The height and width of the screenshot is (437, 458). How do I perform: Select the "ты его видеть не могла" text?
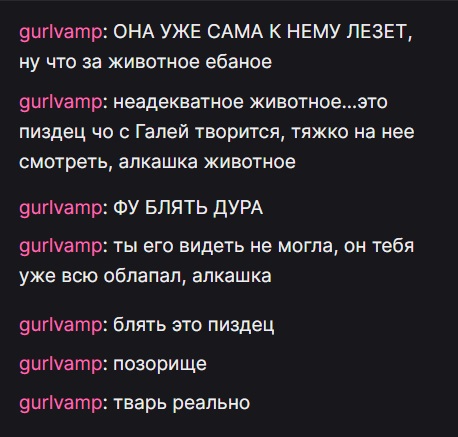click(223, 246)
